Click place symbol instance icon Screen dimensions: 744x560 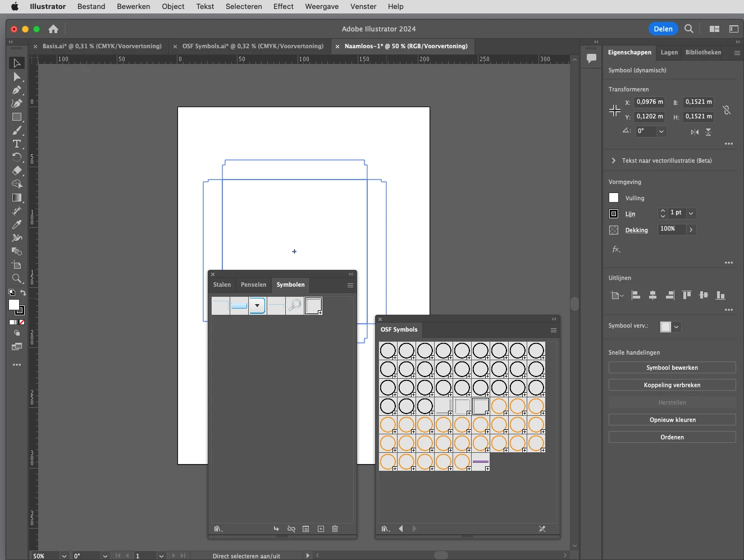click(x=276, y=529)
